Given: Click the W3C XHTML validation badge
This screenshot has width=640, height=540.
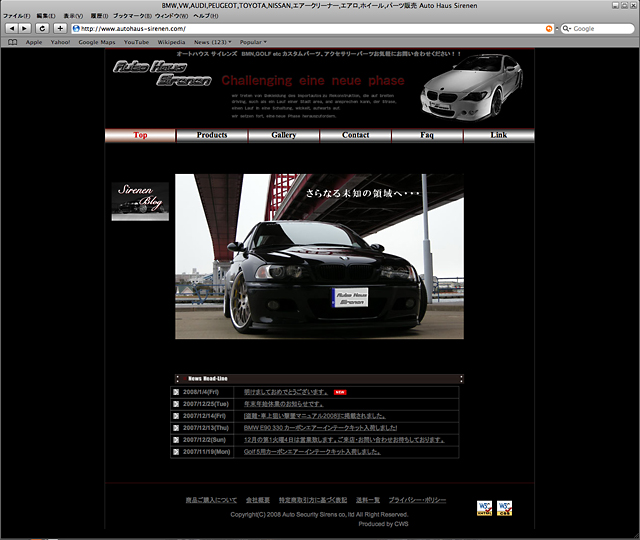Looking at the screenshot, I should coord(484,508).
